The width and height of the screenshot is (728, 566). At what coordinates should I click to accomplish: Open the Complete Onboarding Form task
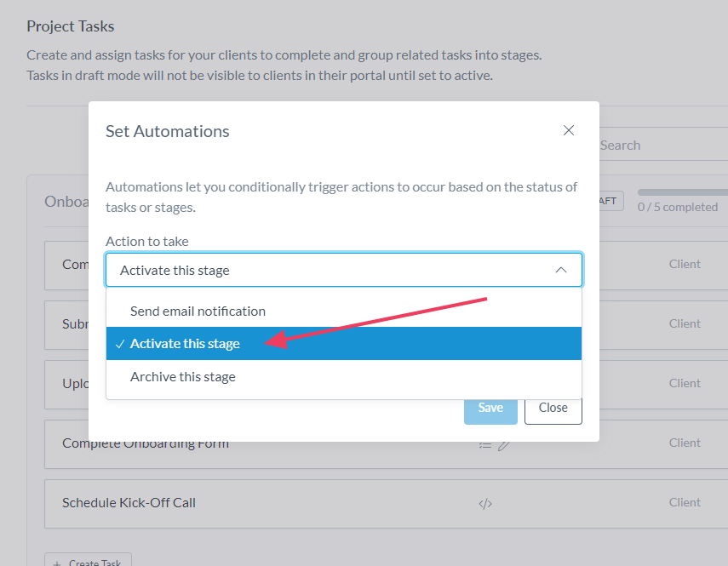145,443
